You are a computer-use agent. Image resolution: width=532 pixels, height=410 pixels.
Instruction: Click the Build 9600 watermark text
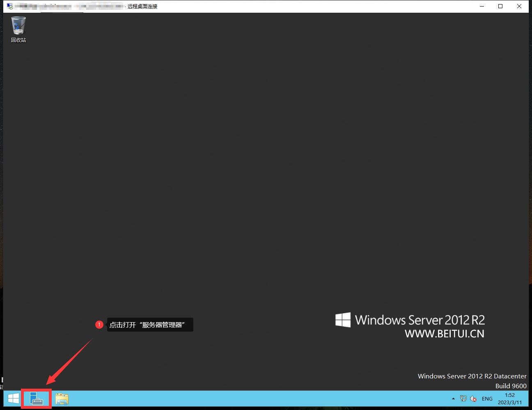point(511,386)
